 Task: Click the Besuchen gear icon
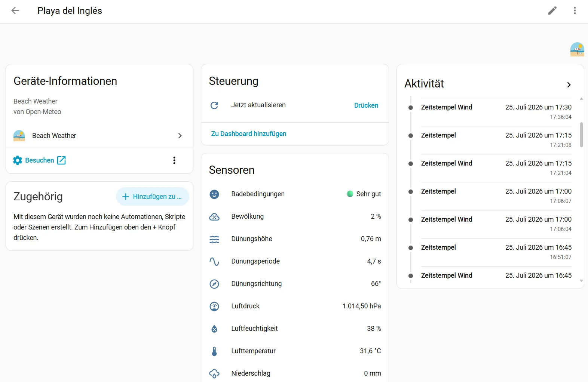pos(18,160)
